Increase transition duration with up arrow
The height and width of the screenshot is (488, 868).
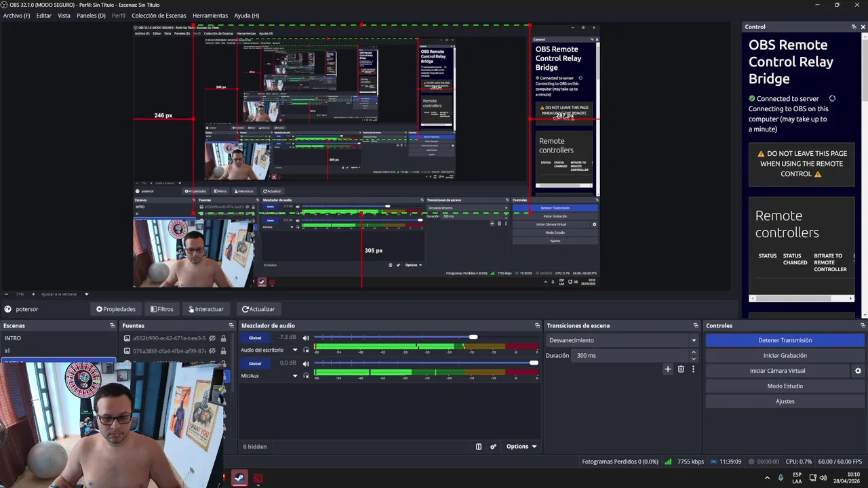click(x=693, y=352)
